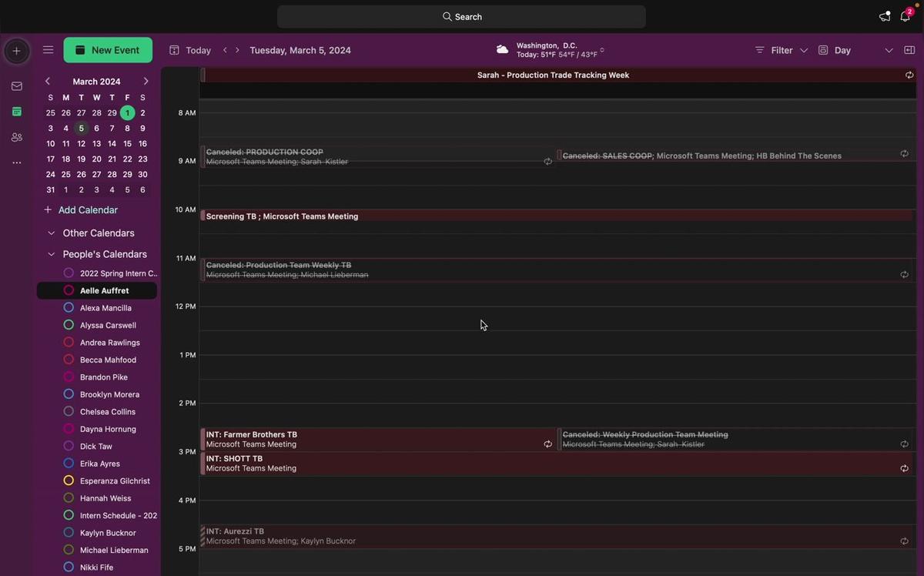Open the notifications bell
The image size is (924, 576).
point(906,16)
